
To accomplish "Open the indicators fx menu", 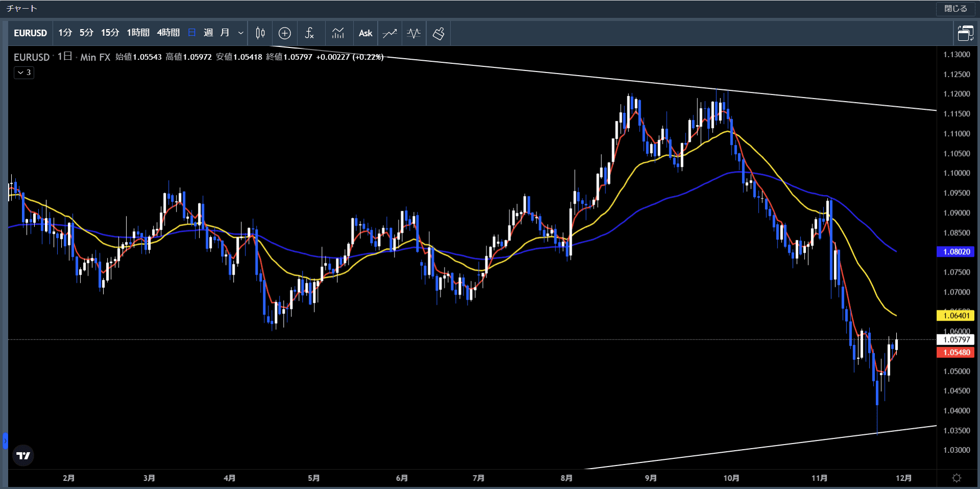I will 309,33.
